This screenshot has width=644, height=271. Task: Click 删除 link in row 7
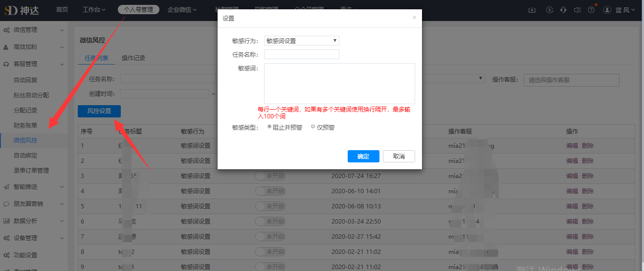[588, 236]
